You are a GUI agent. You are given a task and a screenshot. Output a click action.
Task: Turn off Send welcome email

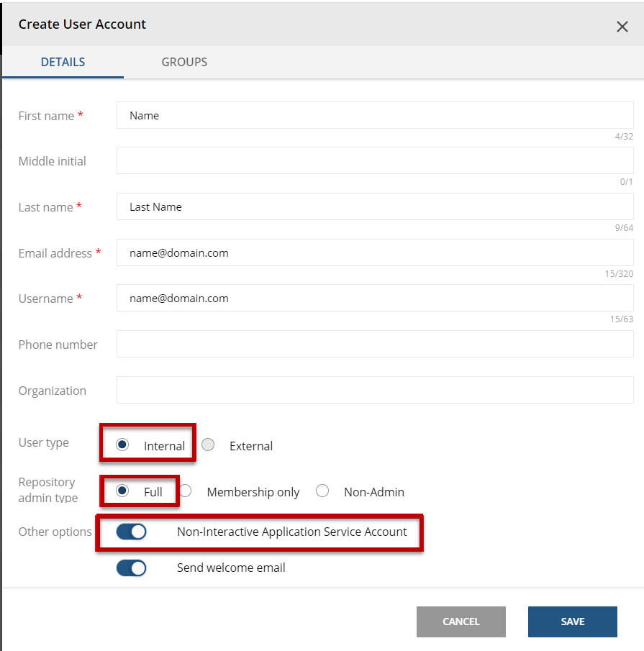coord(131,568)
